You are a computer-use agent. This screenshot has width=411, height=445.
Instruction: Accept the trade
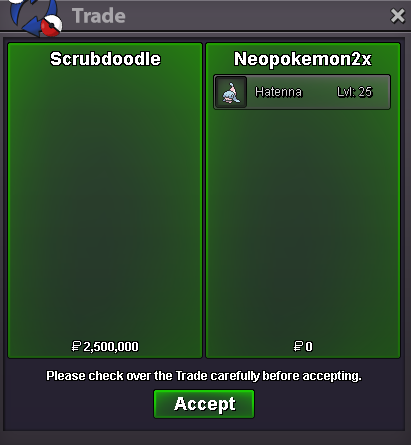204,404
